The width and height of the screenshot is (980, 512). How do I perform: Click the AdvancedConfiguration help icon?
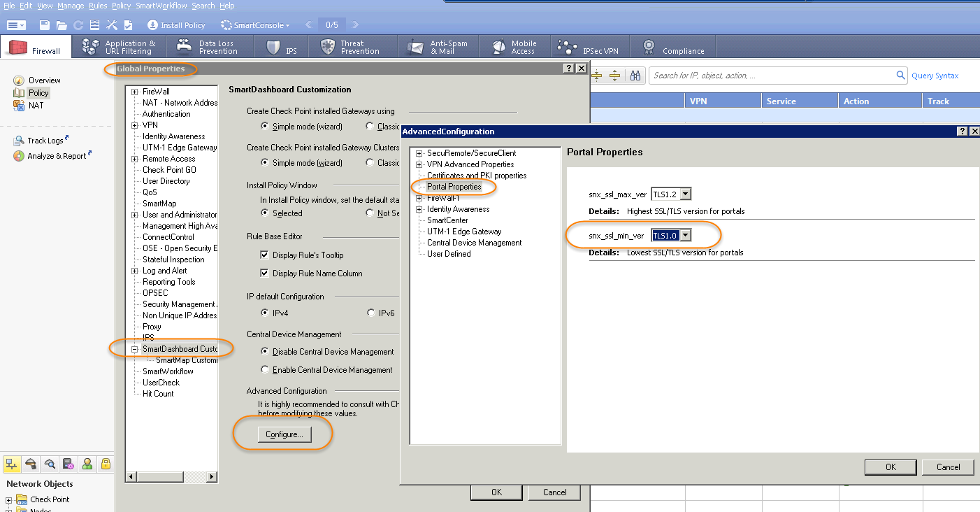tap(963, 131)
